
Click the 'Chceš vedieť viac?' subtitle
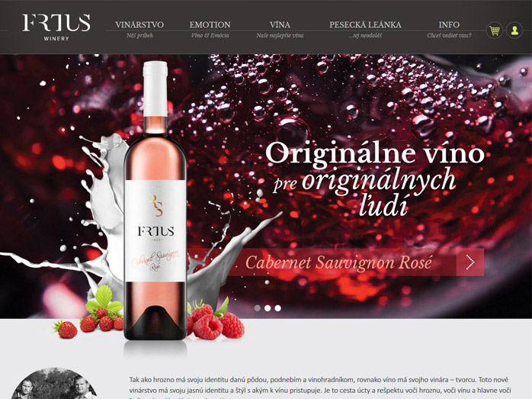(x=449, y=35)
